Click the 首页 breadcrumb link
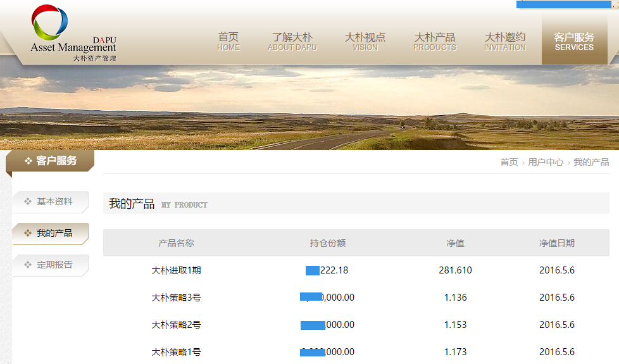Viewport: 619px width, 364px height. 509,162
